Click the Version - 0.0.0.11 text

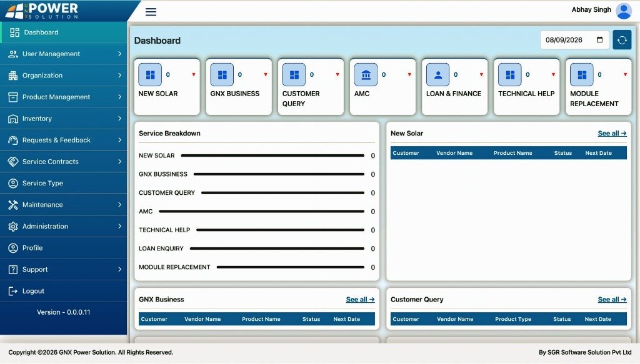point(63,312)
